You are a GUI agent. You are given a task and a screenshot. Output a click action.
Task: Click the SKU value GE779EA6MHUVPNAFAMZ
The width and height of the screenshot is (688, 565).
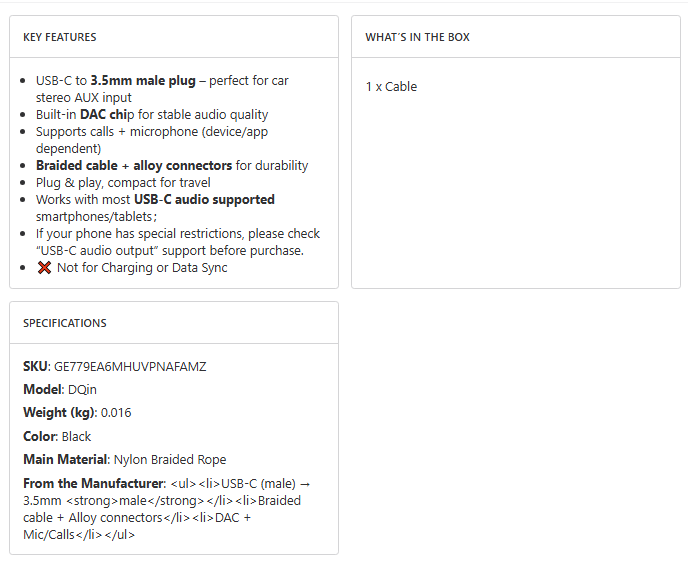tap(130, 367)
